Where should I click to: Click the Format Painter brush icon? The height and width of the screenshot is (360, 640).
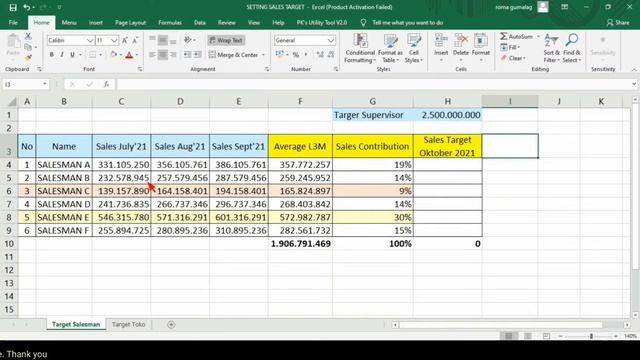coord(28,58)
